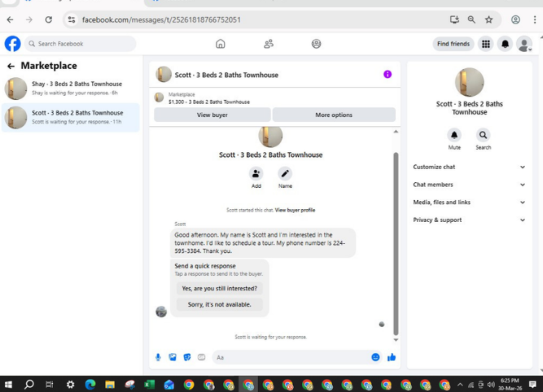Click the browser address bar URL
The image size is (543, 392).
[x=161, y=20]
